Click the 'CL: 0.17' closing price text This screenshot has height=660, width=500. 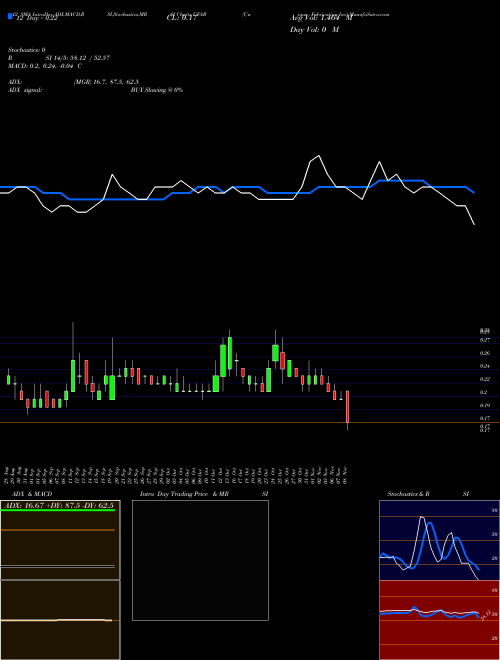coord(181,19)
